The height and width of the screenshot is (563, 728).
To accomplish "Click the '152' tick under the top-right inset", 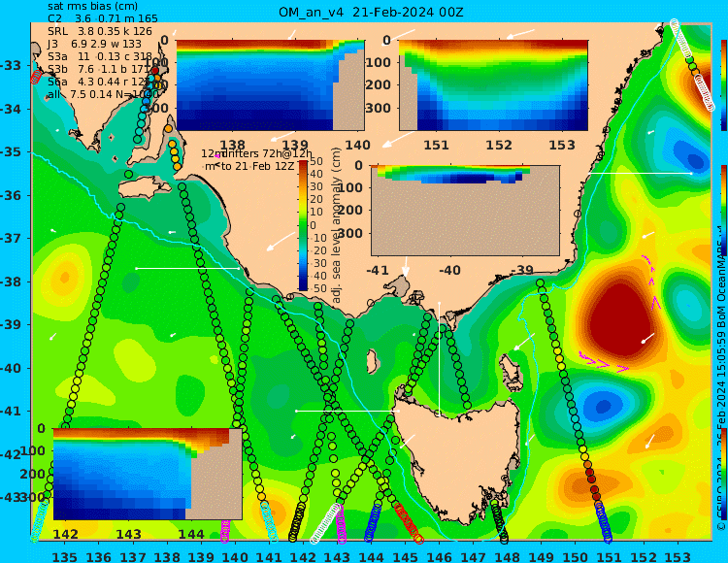I will [499, 145].
